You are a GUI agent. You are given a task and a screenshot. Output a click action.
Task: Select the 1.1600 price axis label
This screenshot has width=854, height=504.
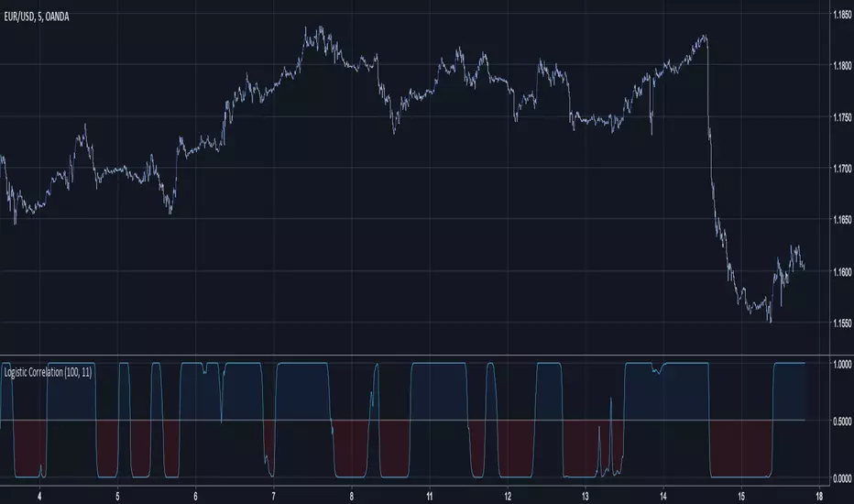coord(842,272)
